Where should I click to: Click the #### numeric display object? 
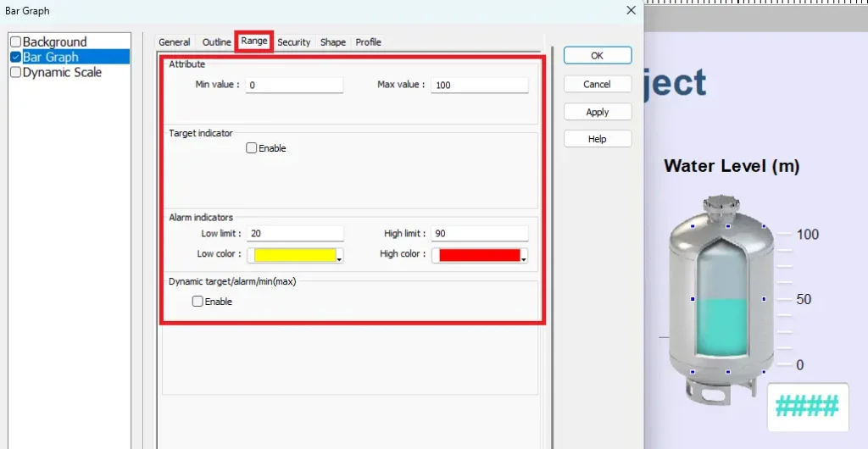(x=808, y=407)
